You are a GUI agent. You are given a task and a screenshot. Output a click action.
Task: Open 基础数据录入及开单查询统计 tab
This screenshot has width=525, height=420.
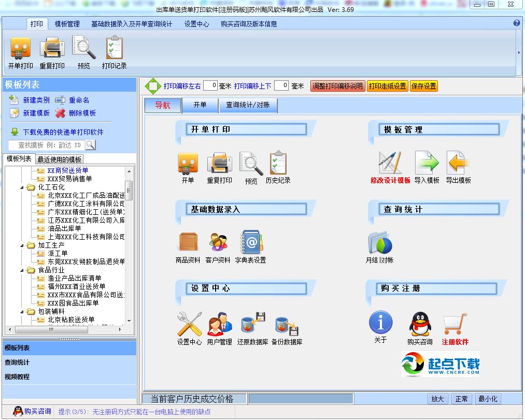point(132,24)
